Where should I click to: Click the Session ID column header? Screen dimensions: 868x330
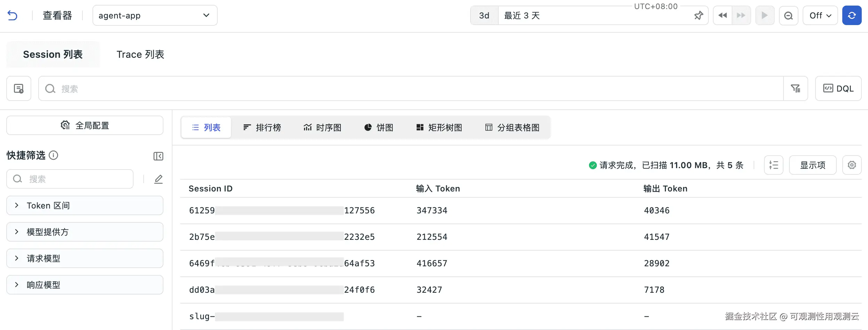coord(210,189)
